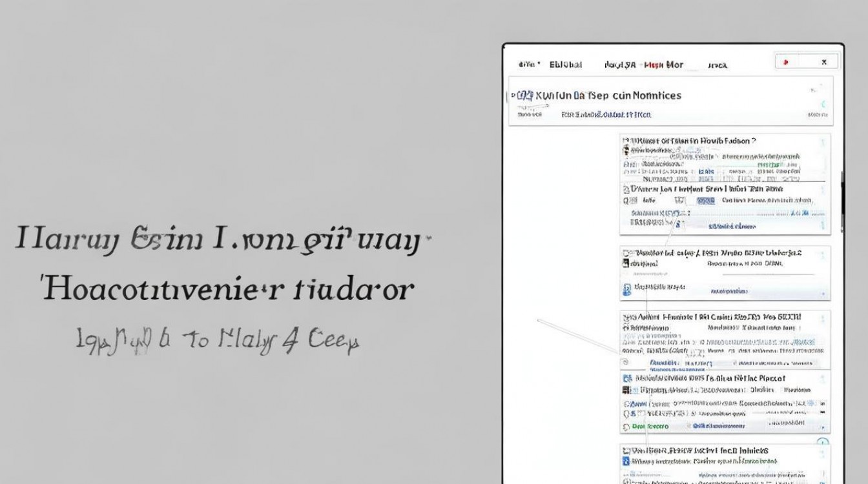Click the red icon button in the top-right box

pyautogui.click(x=785, y=63)
